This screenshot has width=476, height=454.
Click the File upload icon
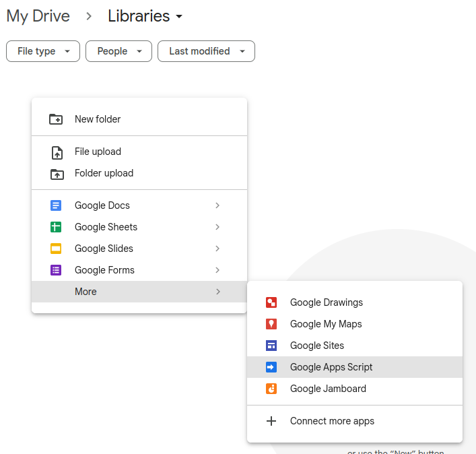click(57, 153)
